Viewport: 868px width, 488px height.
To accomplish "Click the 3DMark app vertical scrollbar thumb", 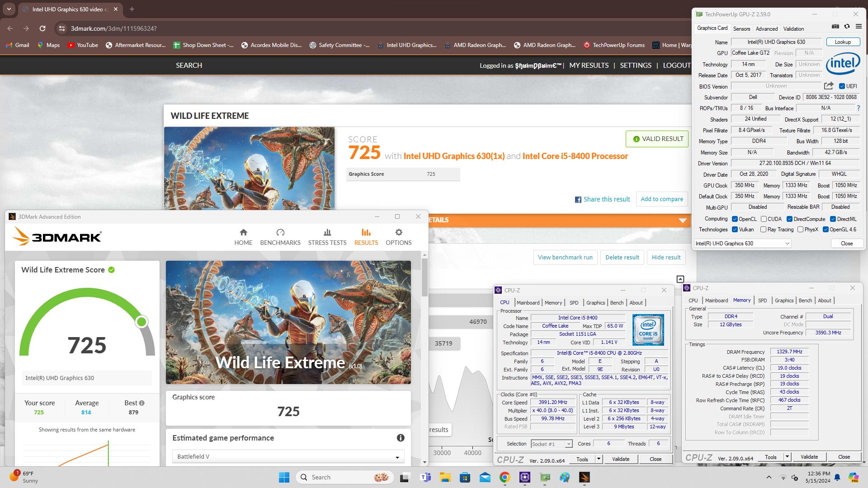I will (425, 278).
